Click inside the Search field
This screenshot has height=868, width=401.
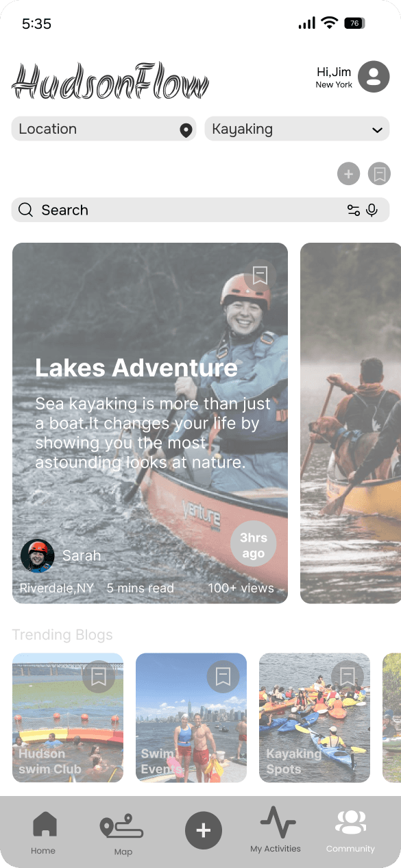click(x=201, y=210)
